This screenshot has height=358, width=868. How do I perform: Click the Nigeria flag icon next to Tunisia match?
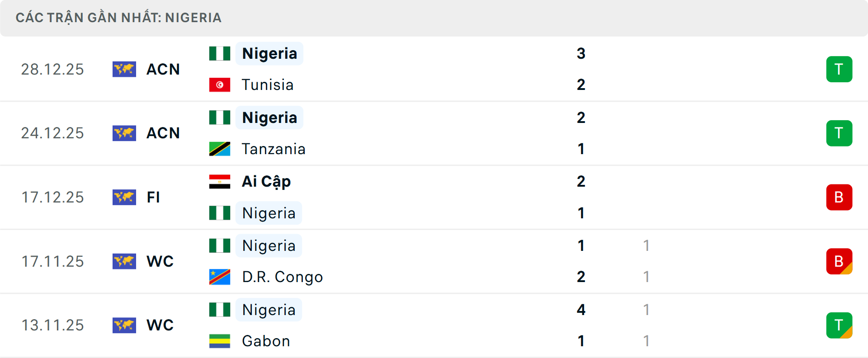click(x=220, y=53)
